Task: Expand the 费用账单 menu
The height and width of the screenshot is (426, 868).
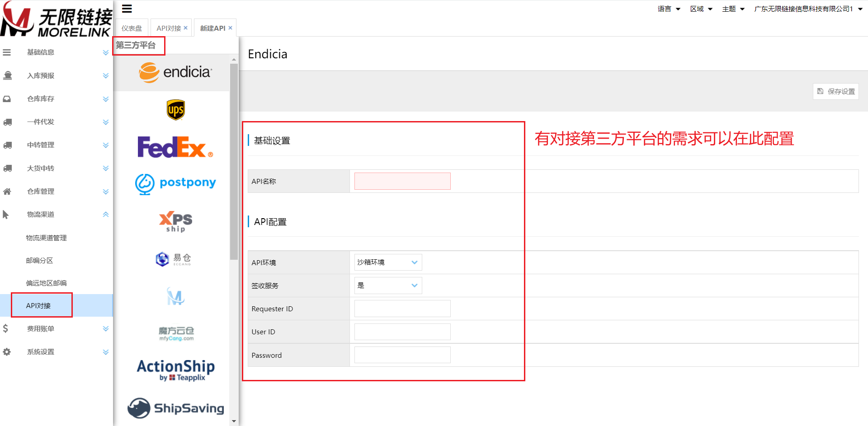Action: tap(105, 328)
